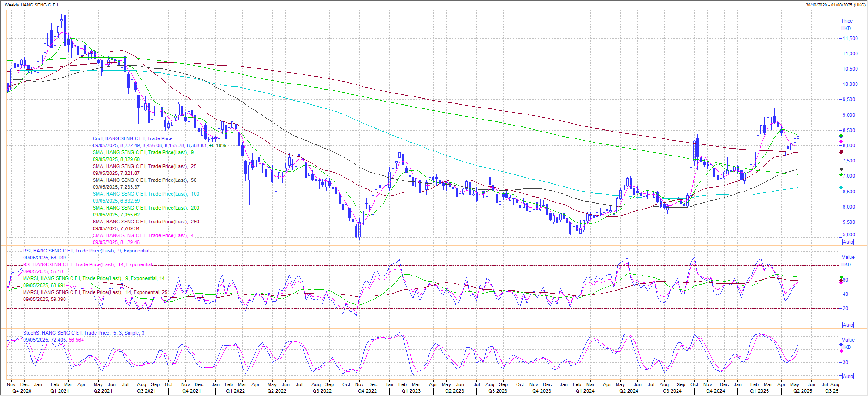Select the SMA 200 legend label
Viewport: 868px width, 396px height.
point(146,208)
